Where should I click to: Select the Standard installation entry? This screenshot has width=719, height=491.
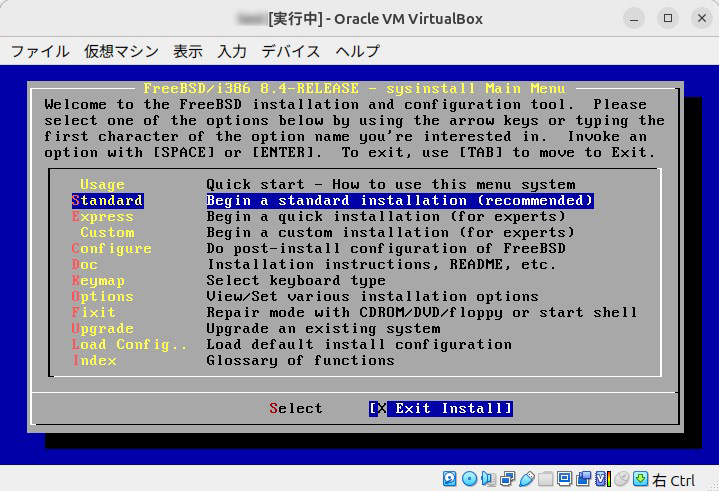click(108, 200)
